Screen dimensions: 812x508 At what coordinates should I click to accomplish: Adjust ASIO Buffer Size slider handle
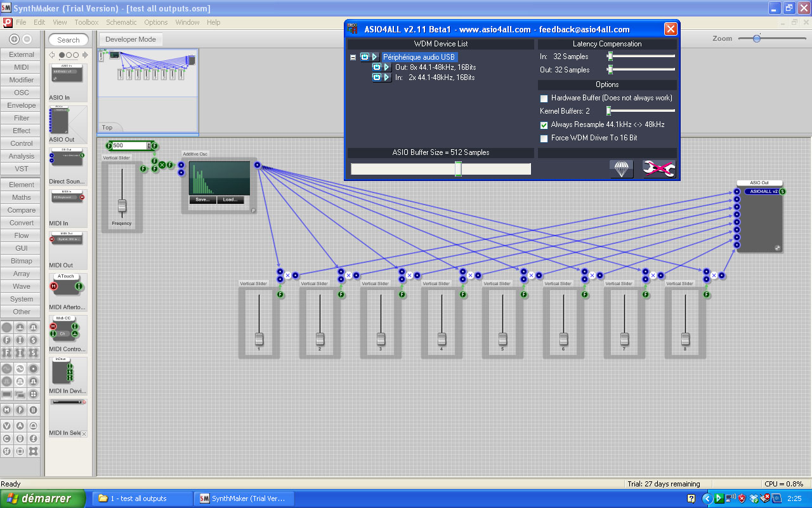[458, 169]
